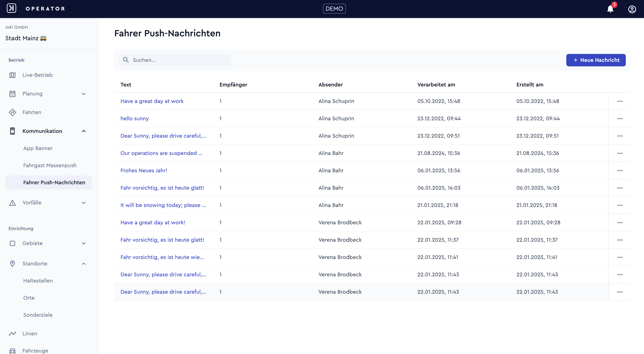
Task: Create a new message with Neue Nachricht
Action: [x=596, y=60]
